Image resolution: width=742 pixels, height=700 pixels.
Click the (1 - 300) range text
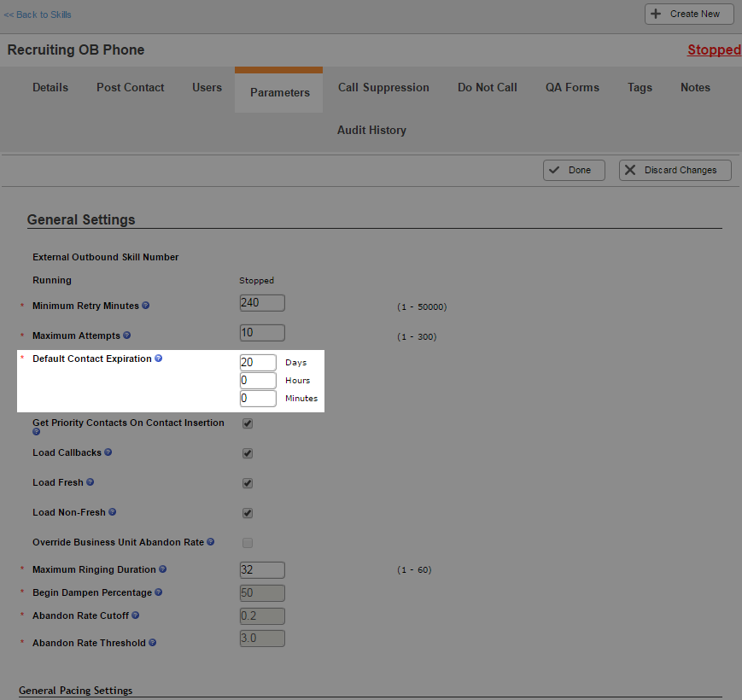[417, 336]
